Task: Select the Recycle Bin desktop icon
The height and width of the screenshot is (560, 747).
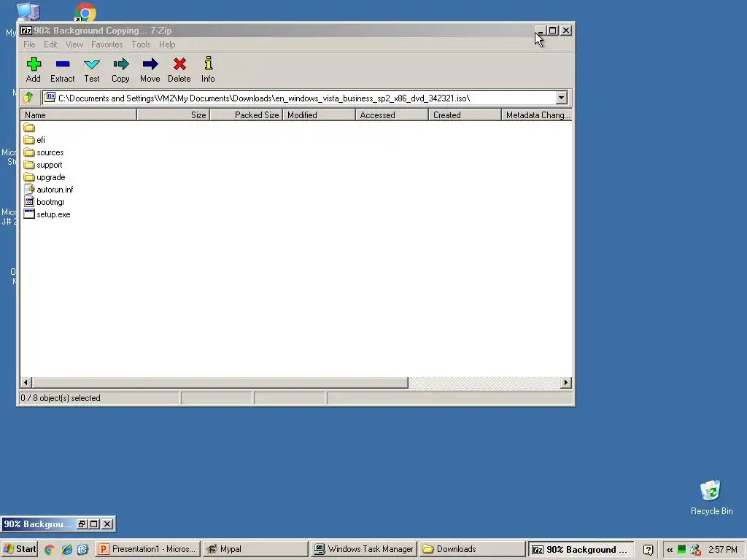Action: click(711, 497)
